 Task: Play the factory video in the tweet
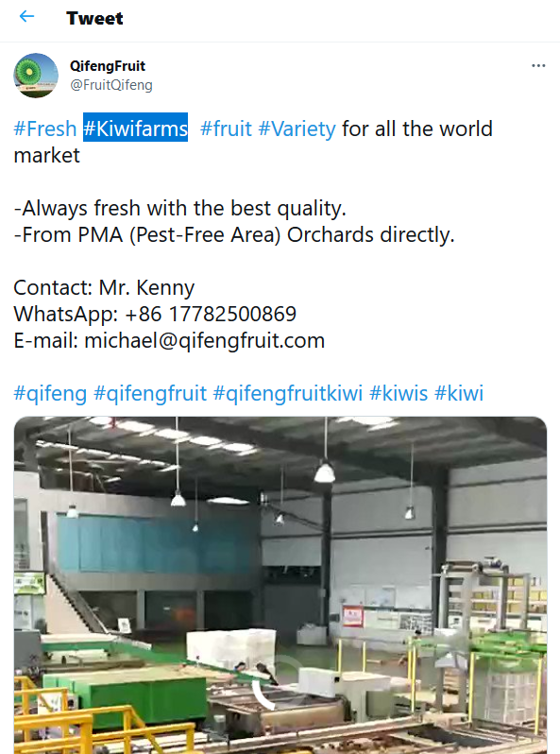(280, 585)
